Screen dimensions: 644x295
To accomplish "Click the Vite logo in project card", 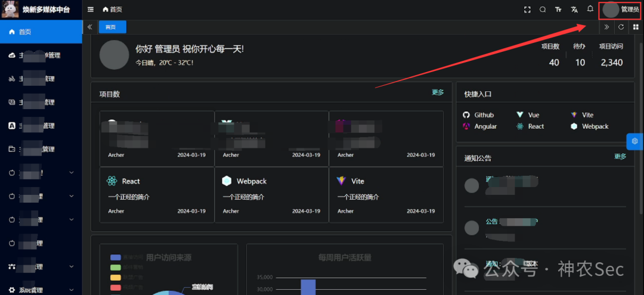I will tap(341, 181).
